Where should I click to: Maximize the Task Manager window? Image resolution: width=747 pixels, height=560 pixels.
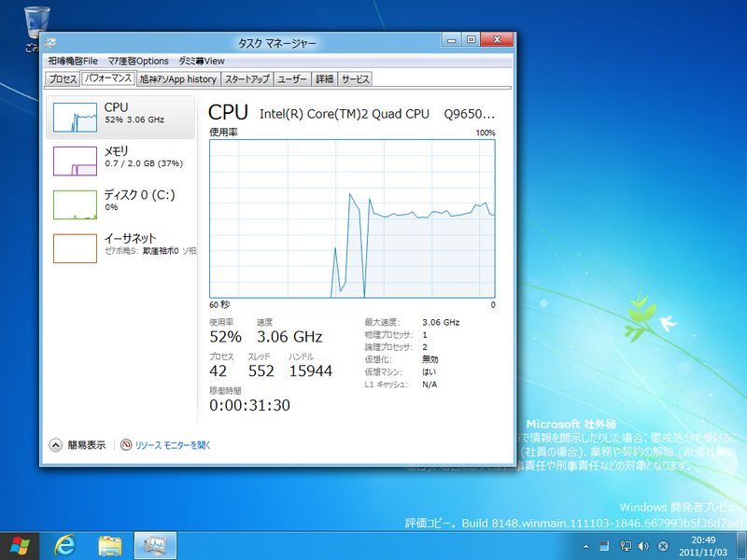coord(471,39)
